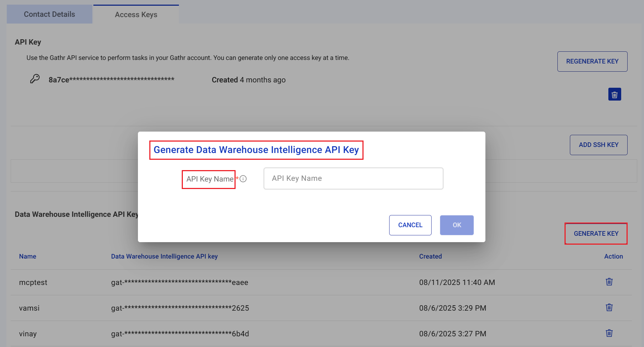The height and width of the screenshot is (347, 644).
Task: Switch to the Contact Details tab
Action: (x=50, y=14)
